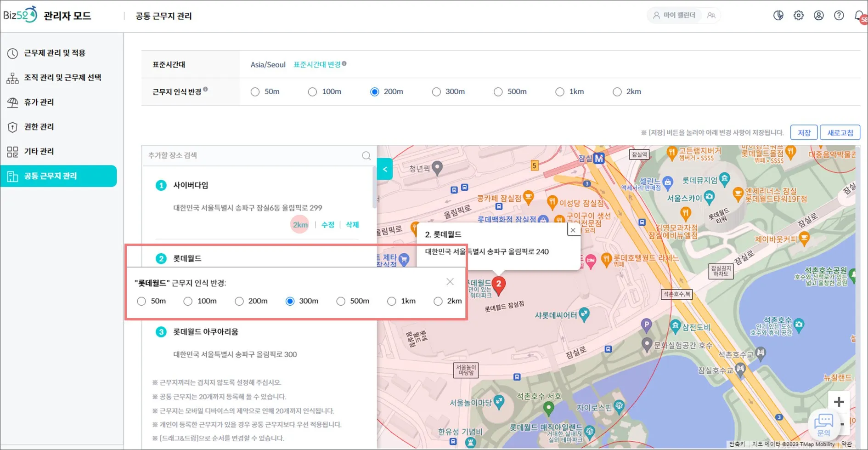Open the help question mark icon
Image resolution: width=868 pixels, height=450 pixels.
coord(839,15)
